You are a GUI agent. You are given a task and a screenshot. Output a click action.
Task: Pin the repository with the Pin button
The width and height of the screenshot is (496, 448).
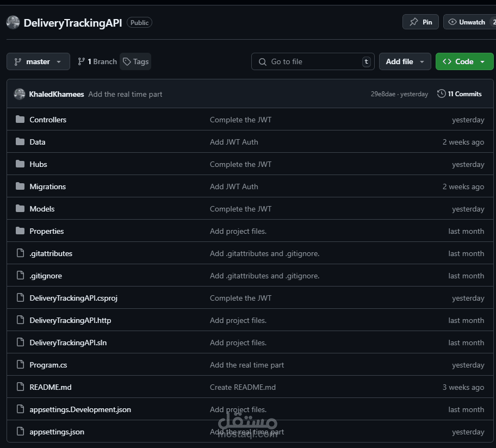(x=420, y=22)
